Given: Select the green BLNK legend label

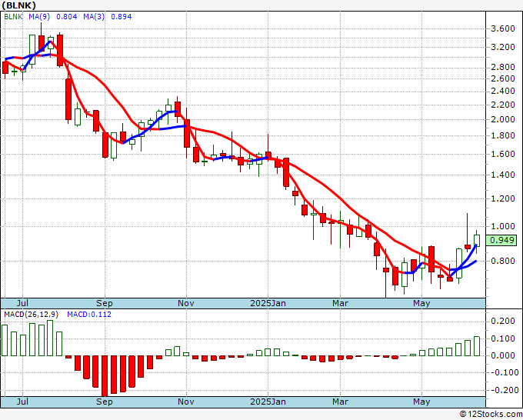Looking at the screenshot, I should [x=13, y=17].
